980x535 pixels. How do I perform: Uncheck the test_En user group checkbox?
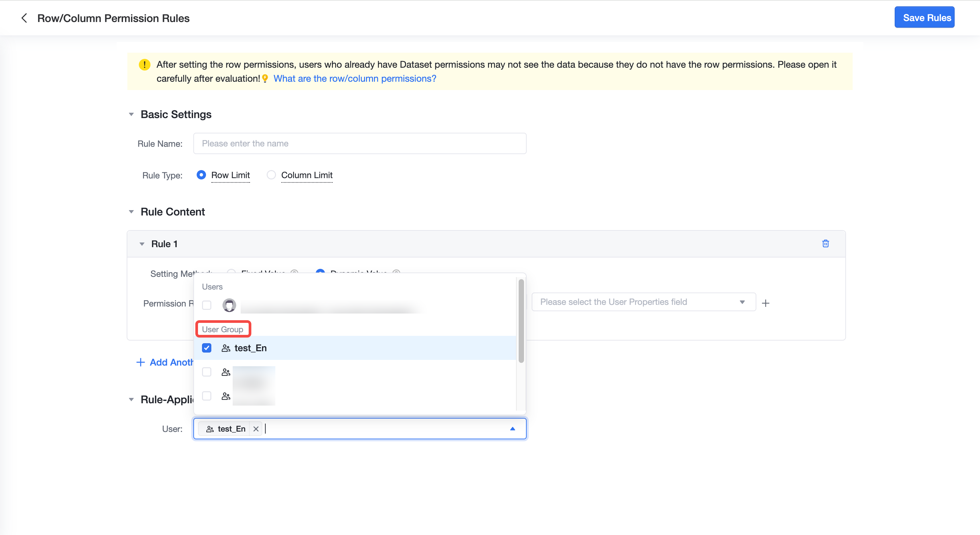coord(207,348)
